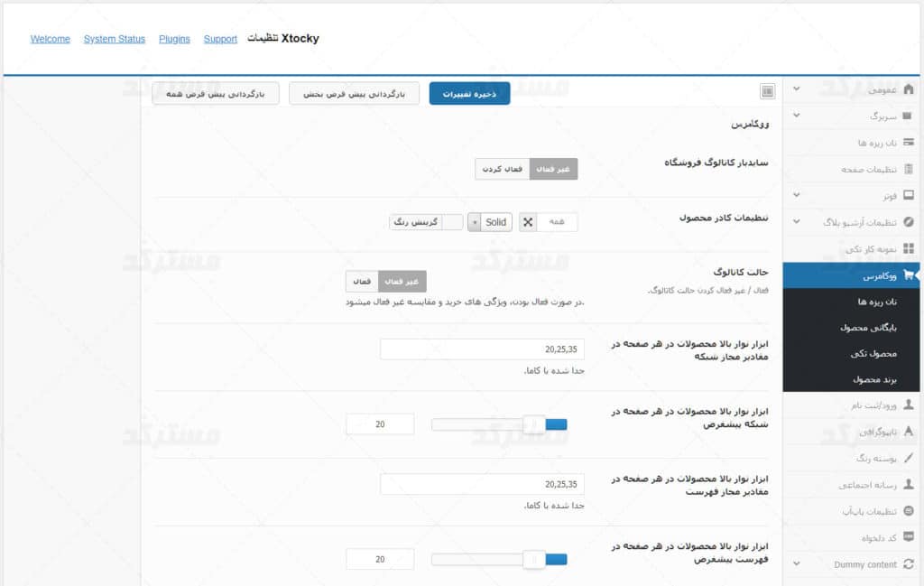Open the Support link
This screenshot has height=586, width=924.
220,39
